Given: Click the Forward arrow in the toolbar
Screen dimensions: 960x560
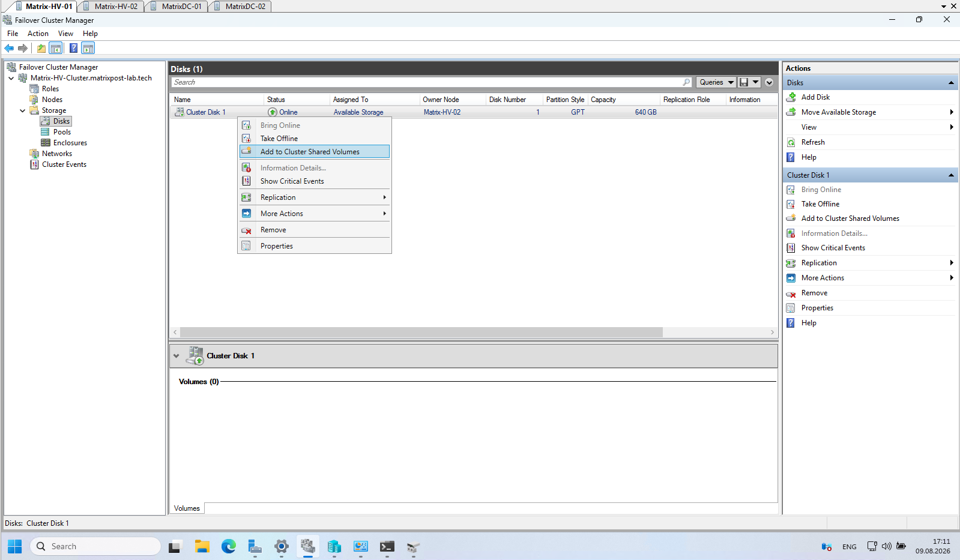Looking at the screenshot, I should (x=23, y=48).
